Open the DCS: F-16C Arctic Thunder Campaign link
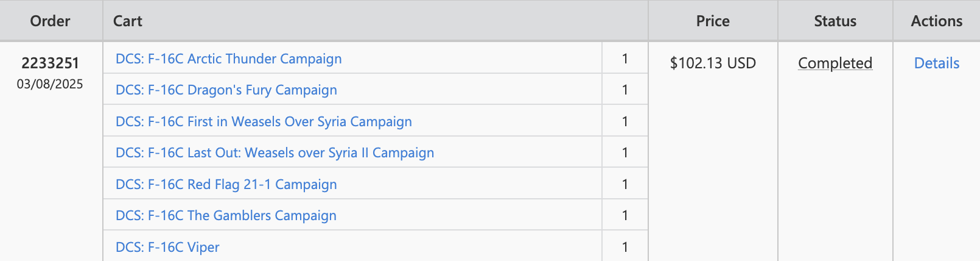 coord(228,59)
